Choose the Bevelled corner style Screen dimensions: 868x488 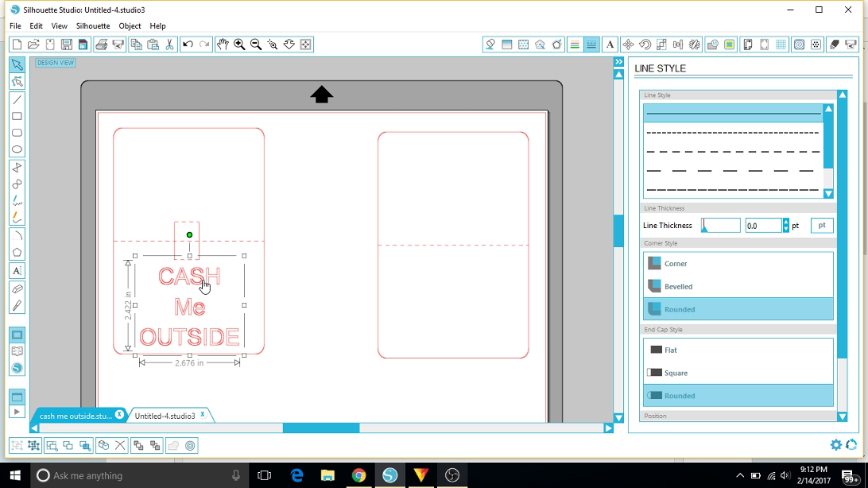[738, 286]
